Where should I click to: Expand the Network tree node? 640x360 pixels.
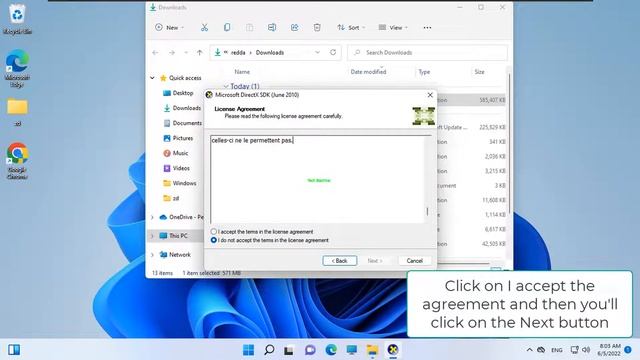[152, 255]
